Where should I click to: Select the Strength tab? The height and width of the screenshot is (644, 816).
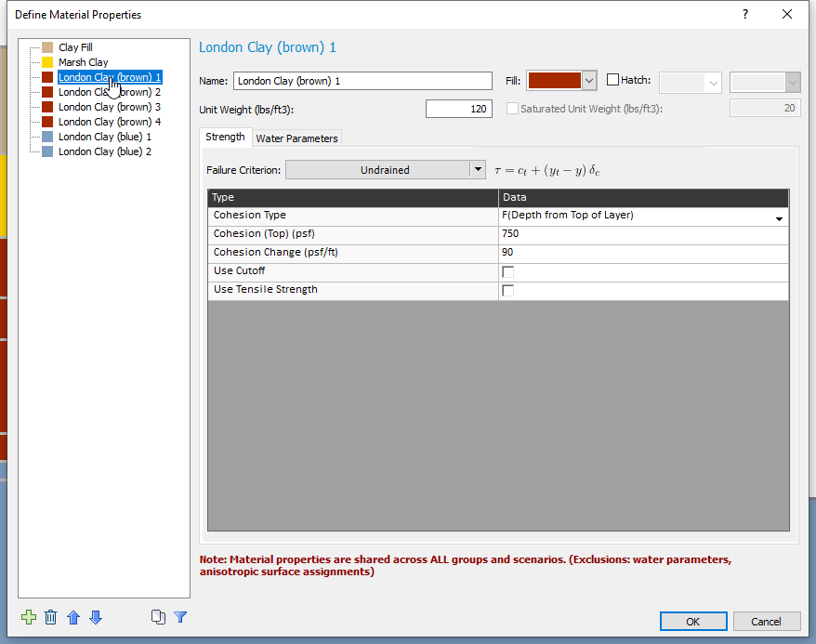coord(226,136)
